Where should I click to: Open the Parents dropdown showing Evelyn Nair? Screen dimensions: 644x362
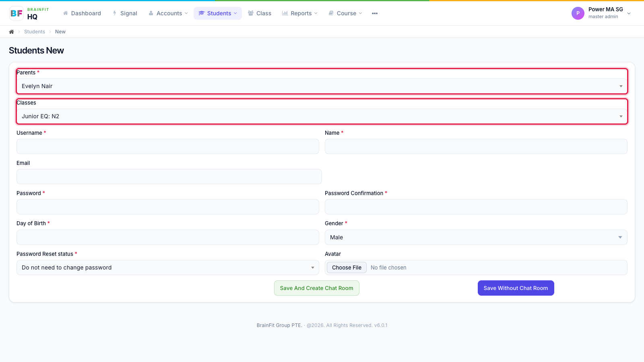(322, 86)
